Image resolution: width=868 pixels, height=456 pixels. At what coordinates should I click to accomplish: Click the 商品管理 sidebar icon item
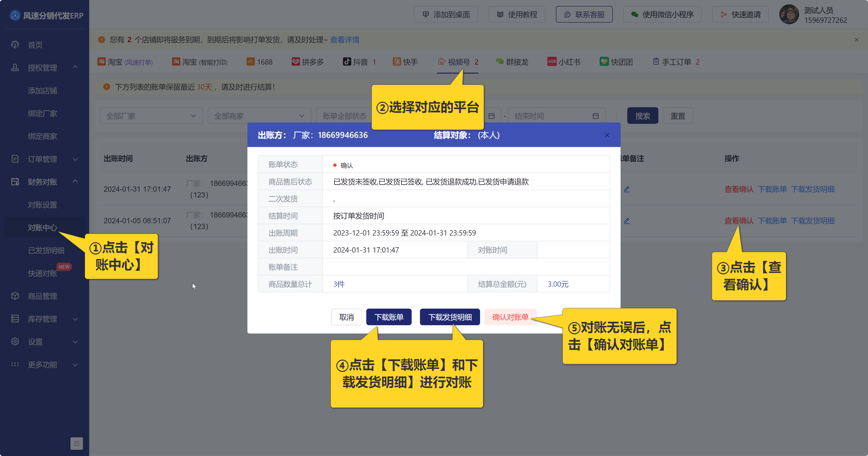click(x=15, y=296)
